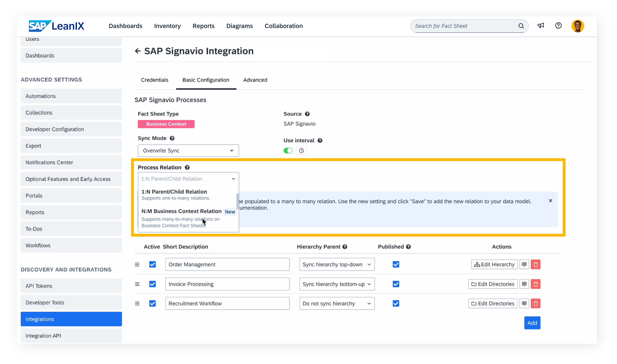The height and width of the screenshot is (364, 617).
Task: Go back using the arrow beside SAP Signavio Integration
Action: tap(138, 51)
